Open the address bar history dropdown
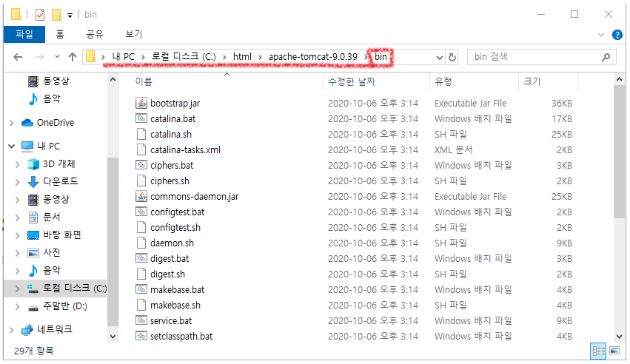This screenshot has height=364, width=630. 440,58
